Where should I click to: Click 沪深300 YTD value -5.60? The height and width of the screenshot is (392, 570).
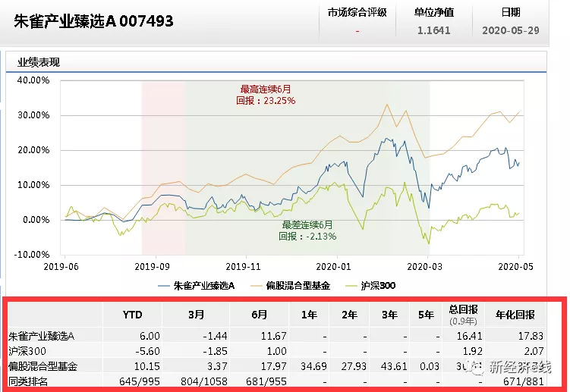tap(147, 351)
